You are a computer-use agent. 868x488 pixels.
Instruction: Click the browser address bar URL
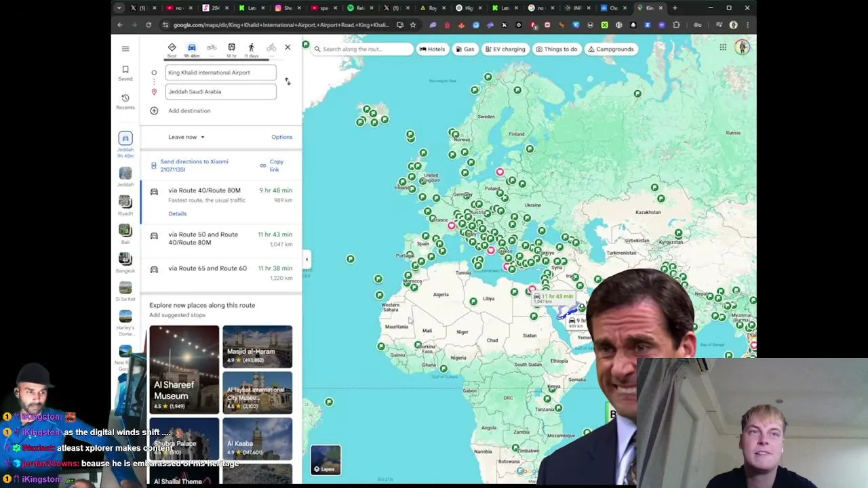point(281,25)
